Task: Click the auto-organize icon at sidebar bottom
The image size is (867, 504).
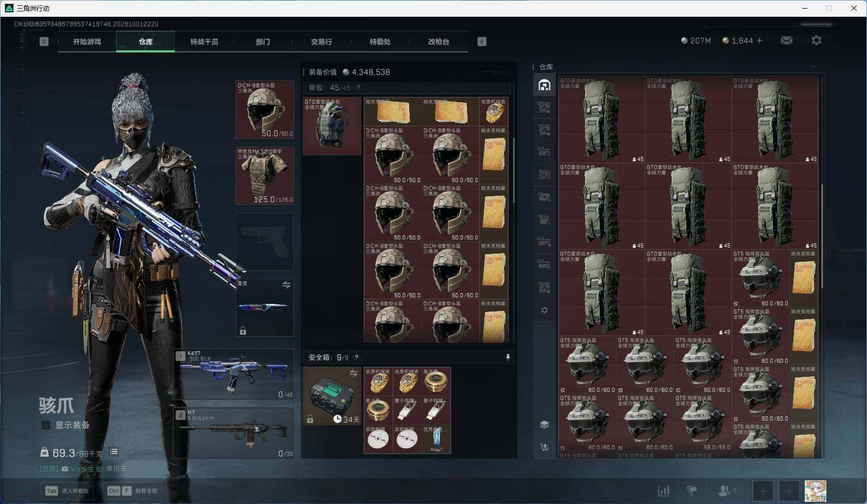Action: [544, 447]
